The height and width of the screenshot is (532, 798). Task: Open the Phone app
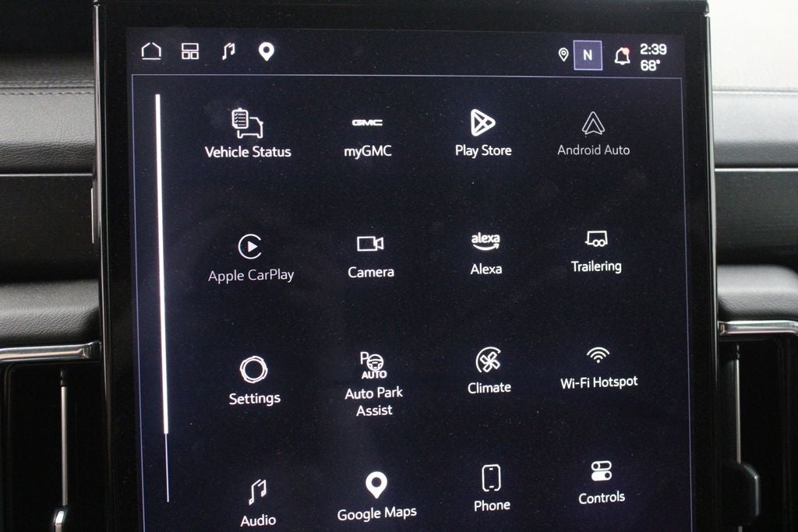tap(492, 488)
